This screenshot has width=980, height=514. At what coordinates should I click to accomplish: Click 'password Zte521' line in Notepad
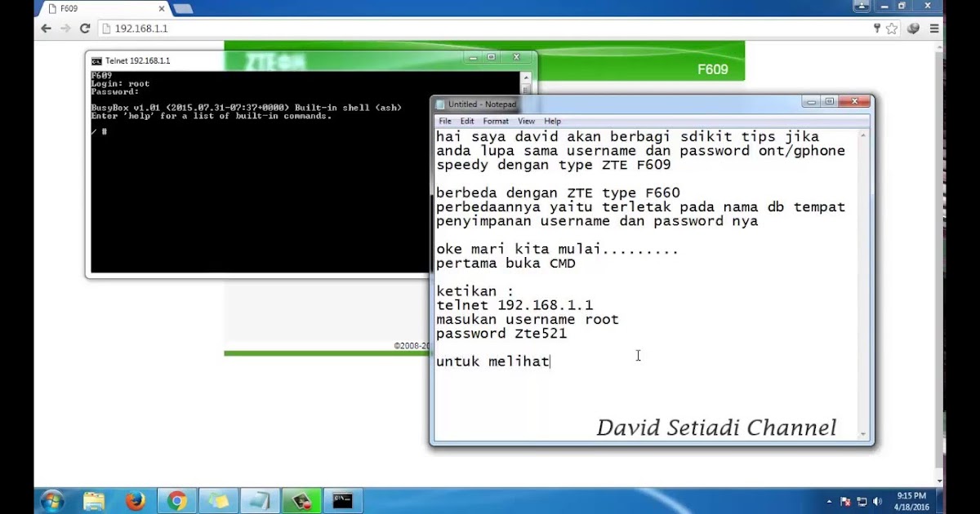[501, 334]
